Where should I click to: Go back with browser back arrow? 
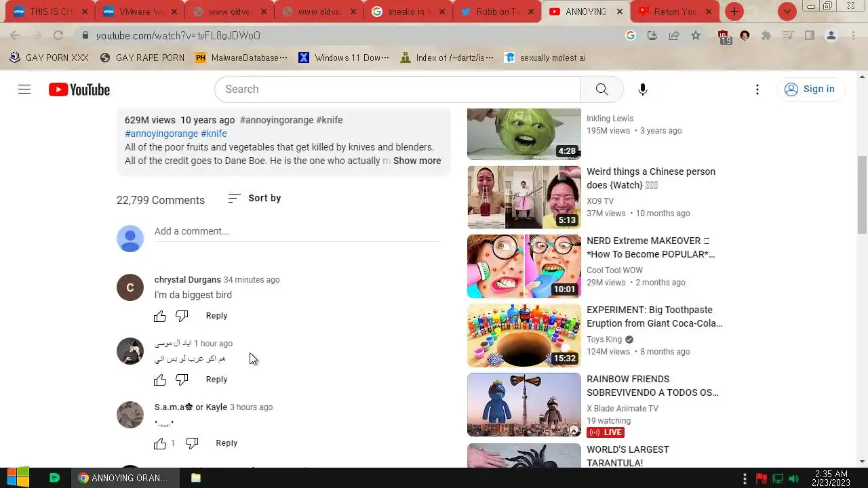[x=15, y=35]
